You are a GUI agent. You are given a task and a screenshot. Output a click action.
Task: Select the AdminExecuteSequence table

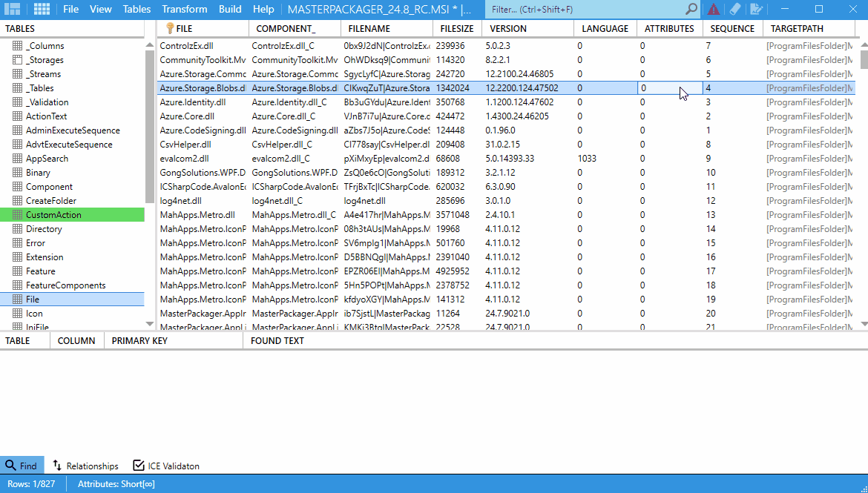click(x=73, y=130)
